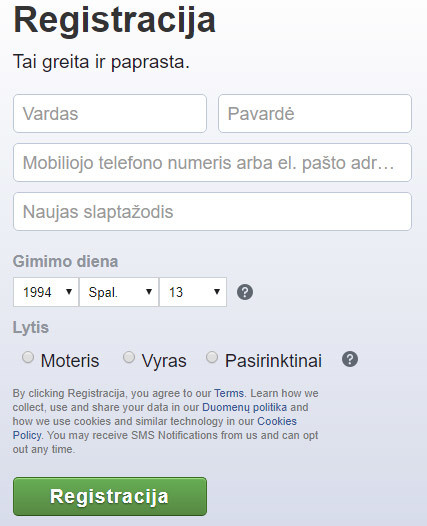Focus the Pavardė surname field

(x=315, y=113)
